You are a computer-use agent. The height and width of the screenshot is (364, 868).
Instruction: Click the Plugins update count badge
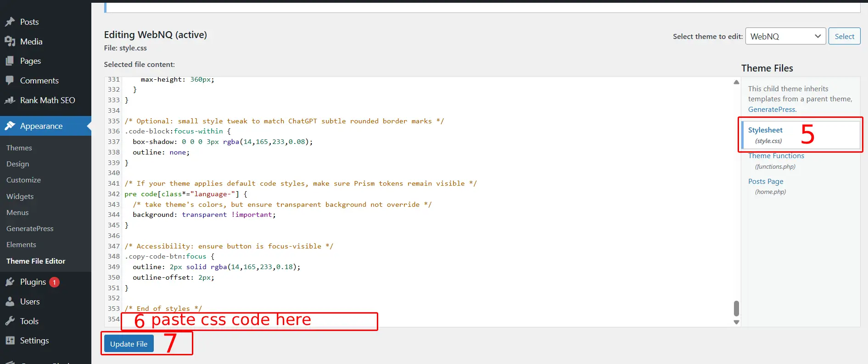[54, 282]
